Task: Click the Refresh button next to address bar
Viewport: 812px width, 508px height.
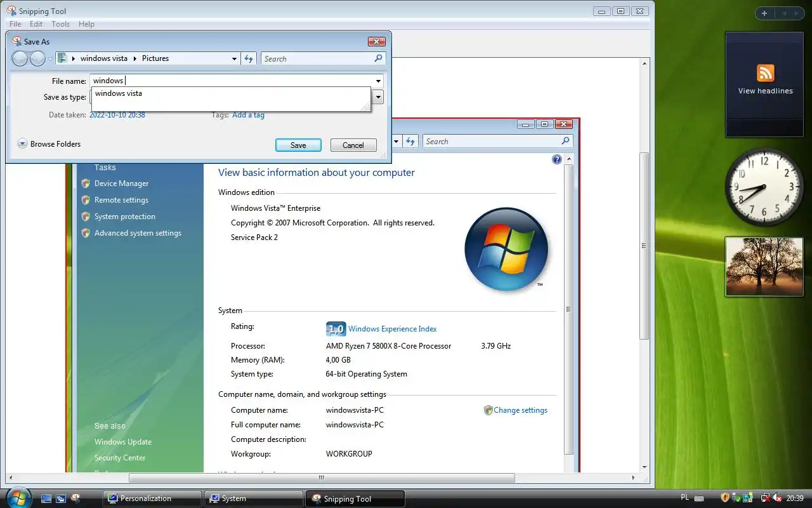Action: [249, 58]
